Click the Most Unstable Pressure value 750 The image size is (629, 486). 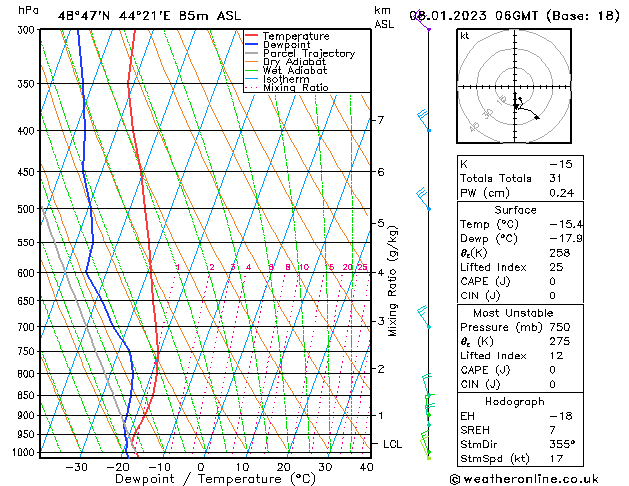coord(560,327)
